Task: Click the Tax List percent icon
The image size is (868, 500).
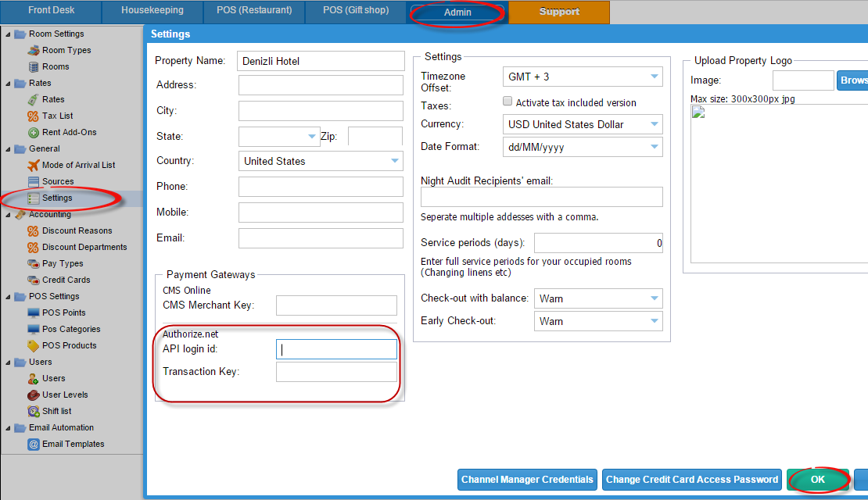Action: pyautogui.click(x=33, y=116)
